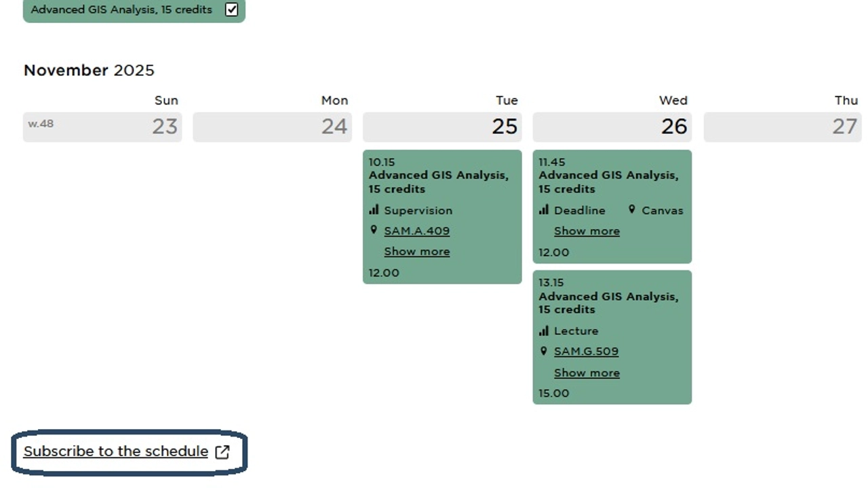
Task: Select the Tue column header
Action: point(507,100)
